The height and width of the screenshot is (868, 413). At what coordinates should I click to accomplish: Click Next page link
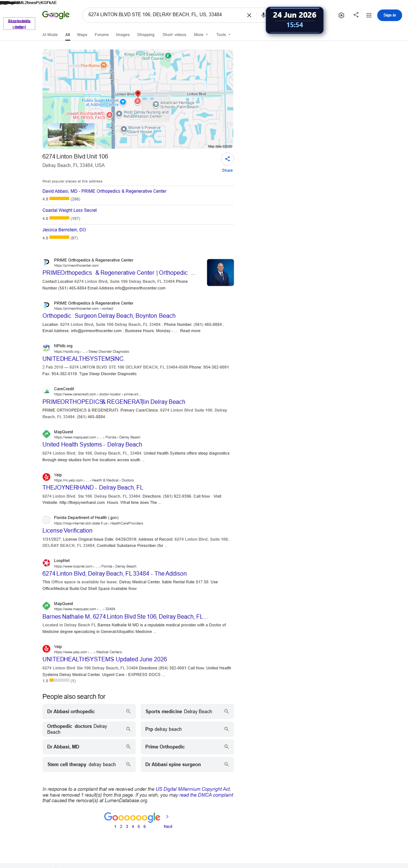click(x=168, y=827)
